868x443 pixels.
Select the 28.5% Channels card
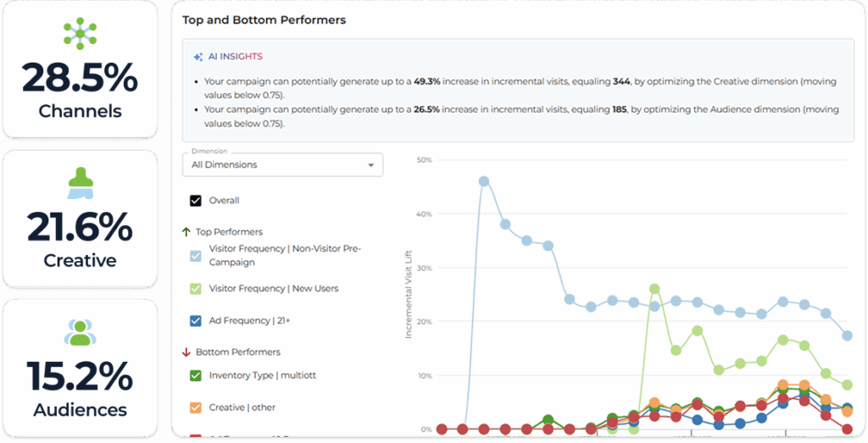(x=80, y=69)
